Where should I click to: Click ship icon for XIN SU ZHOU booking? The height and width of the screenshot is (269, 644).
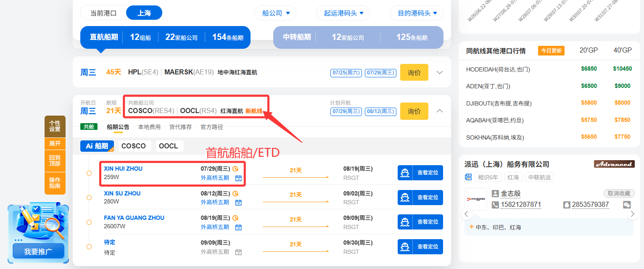(405, 198)
